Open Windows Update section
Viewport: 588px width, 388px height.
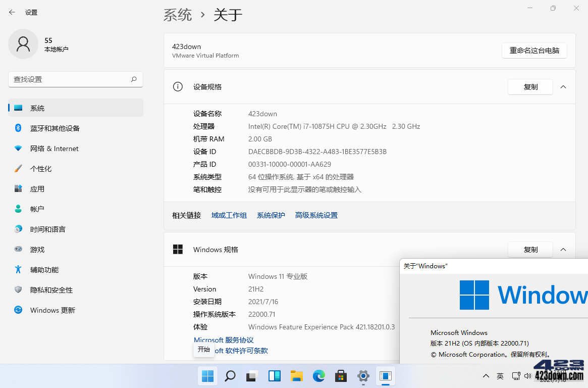click(x=52, y=310)
